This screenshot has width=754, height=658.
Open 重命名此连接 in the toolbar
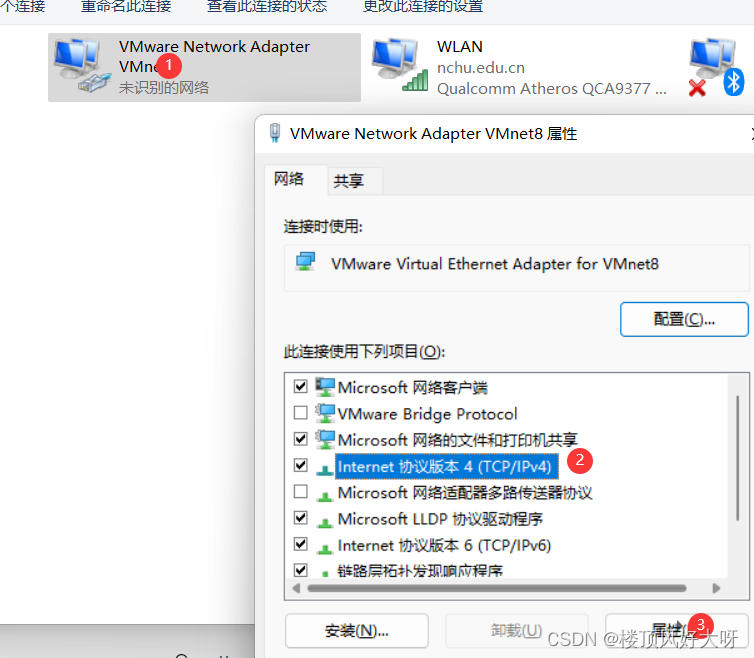point(126,7)
